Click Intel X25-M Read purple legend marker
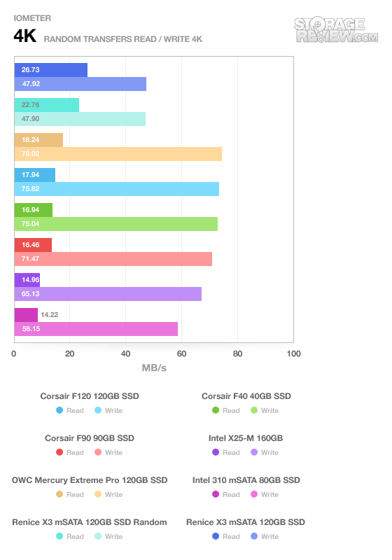392x560 pixels. click(x=216, y=452)
